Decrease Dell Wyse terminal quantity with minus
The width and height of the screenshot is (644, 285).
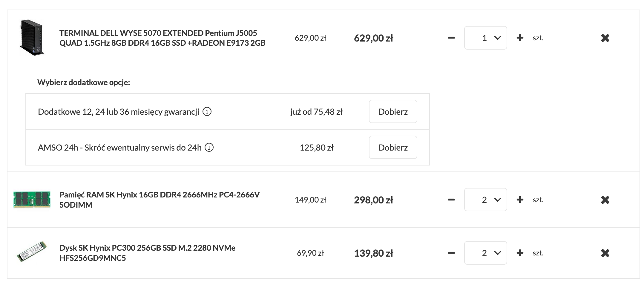pyautogui.click(x=451, y=38)
